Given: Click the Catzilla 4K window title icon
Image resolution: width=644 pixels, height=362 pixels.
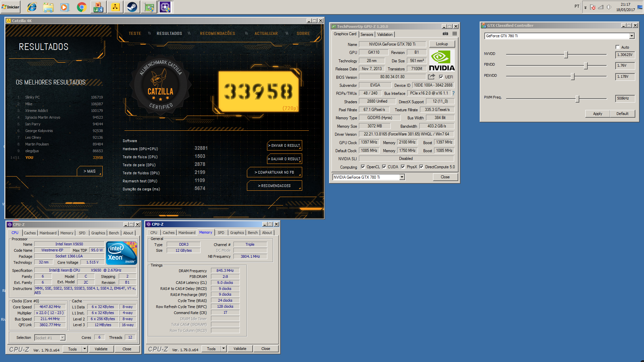Looking at the screenshot, I should point(9,21).
